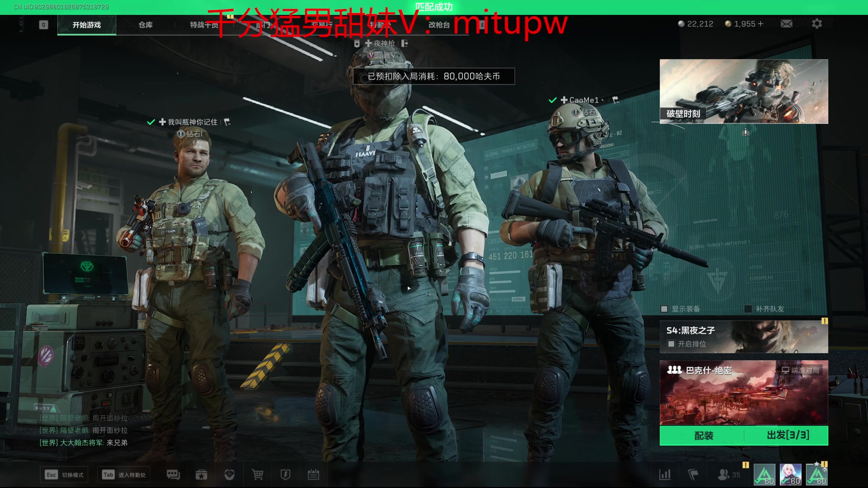This screenshot has height=488, width=868.
Task: Select the first green triangle level 60 avatar
Action: 764,474
